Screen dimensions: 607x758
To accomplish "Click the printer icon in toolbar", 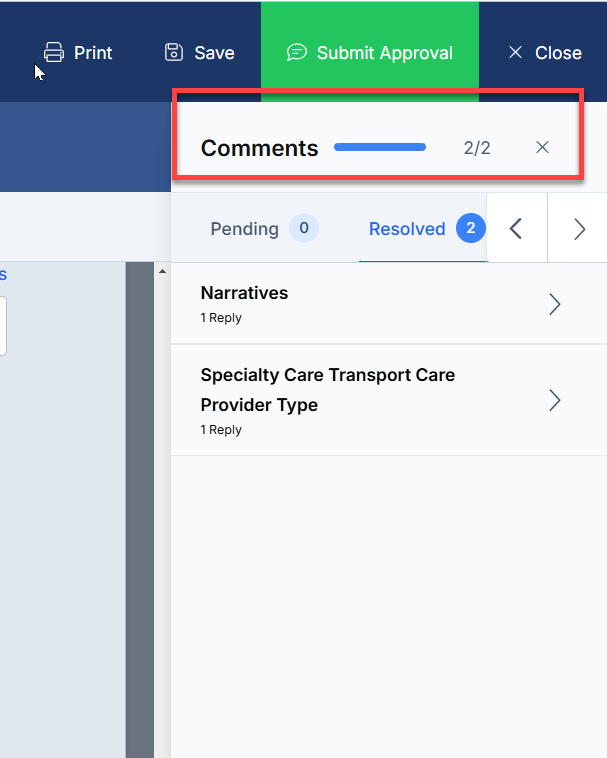I will 54,52.
